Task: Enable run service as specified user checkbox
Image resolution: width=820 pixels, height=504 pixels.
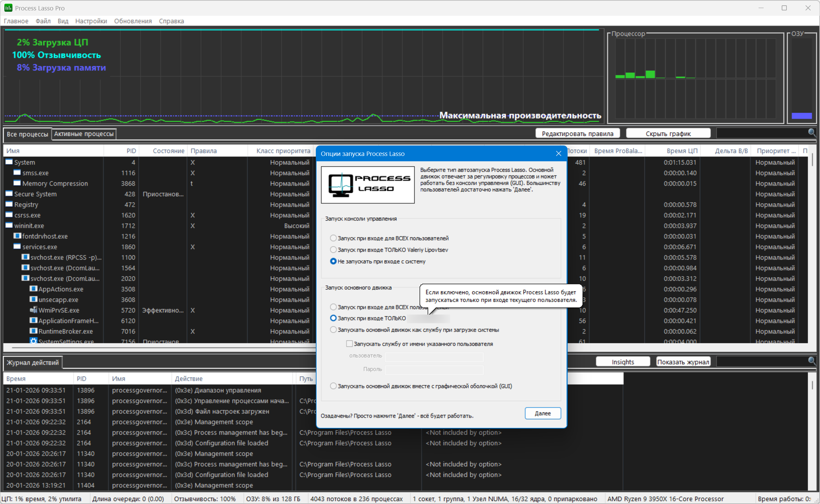Action: (349, 344)
